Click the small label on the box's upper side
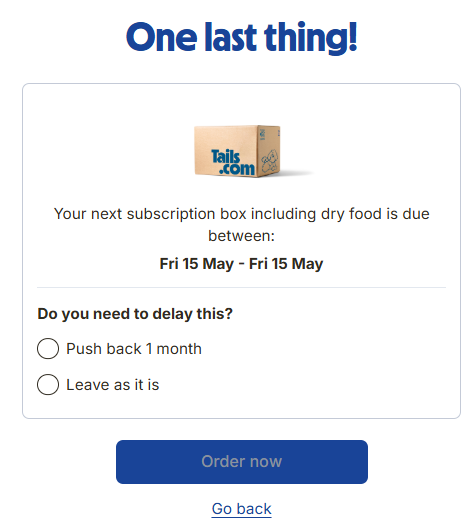 pyautogui.click(x=262, y=134)
